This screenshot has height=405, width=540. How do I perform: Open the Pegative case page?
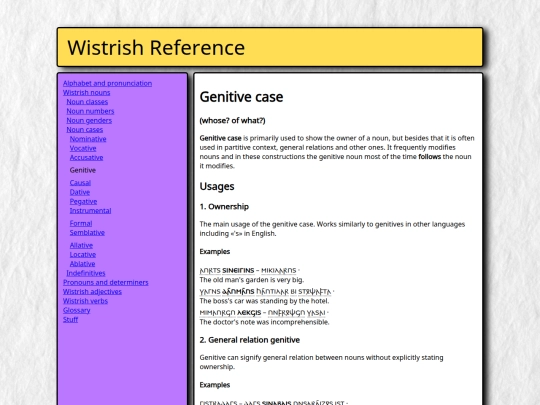coord(83,201)
